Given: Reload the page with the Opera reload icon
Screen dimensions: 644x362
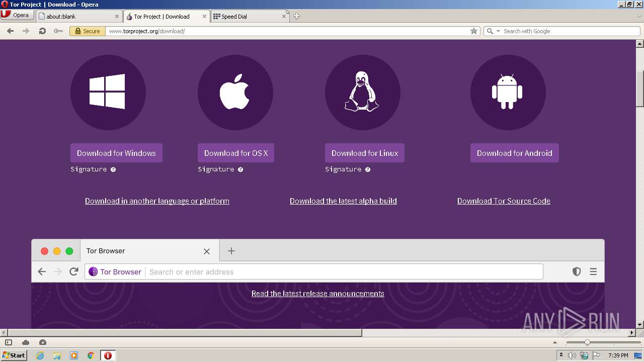Looking at the screenshot, I should [42, 31].
